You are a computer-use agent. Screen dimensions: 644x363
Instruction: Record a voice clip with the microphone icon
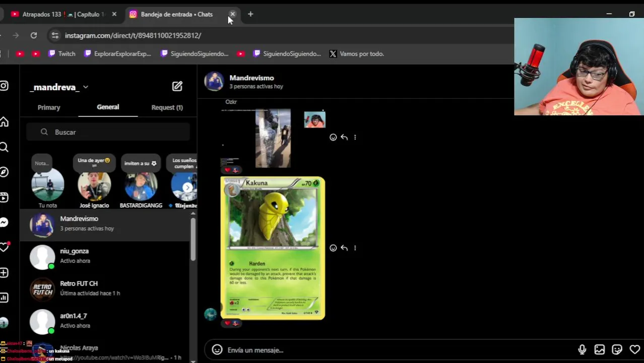582,350
